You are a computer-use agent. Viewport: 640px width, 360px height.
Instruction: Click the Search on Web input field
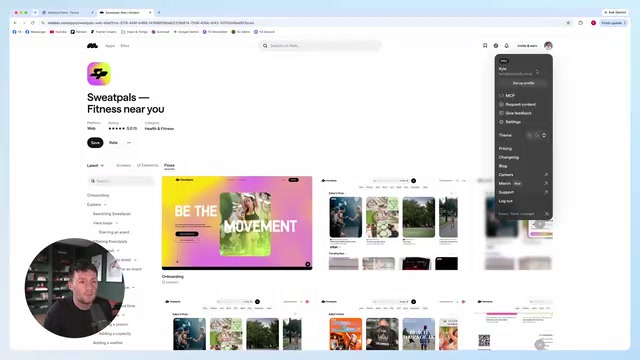coord(320,46)
